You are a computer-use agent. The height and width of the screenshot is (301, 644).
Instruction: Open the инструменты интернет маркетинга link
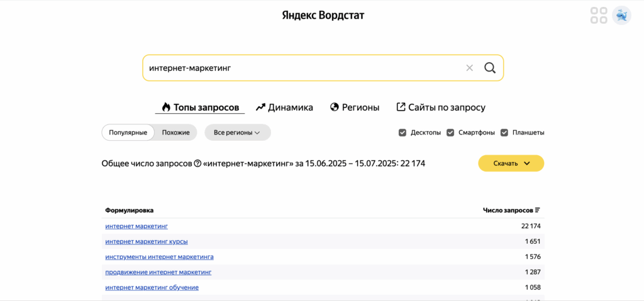tap(159, 257)
